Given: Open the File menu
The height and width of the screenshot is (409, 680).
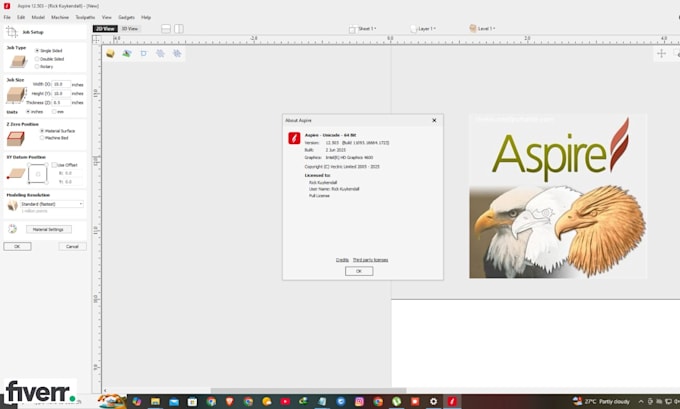Looking at the screenshot, I should pos(7,17).
